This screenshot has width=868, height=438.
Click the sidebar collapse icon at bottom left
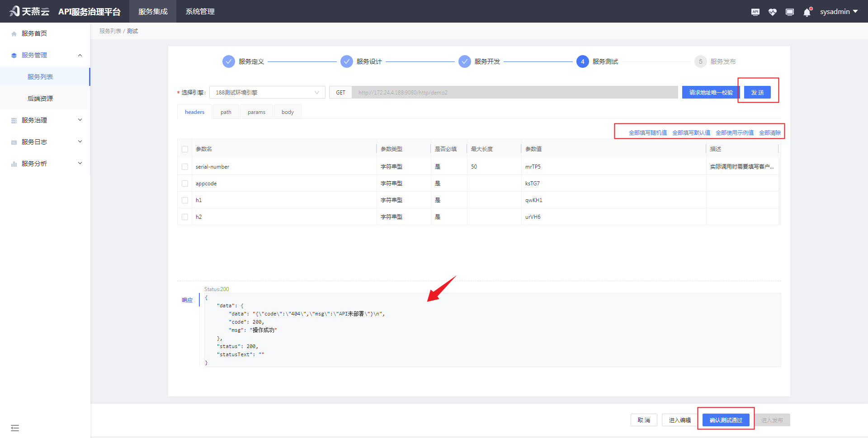[15, 428]
